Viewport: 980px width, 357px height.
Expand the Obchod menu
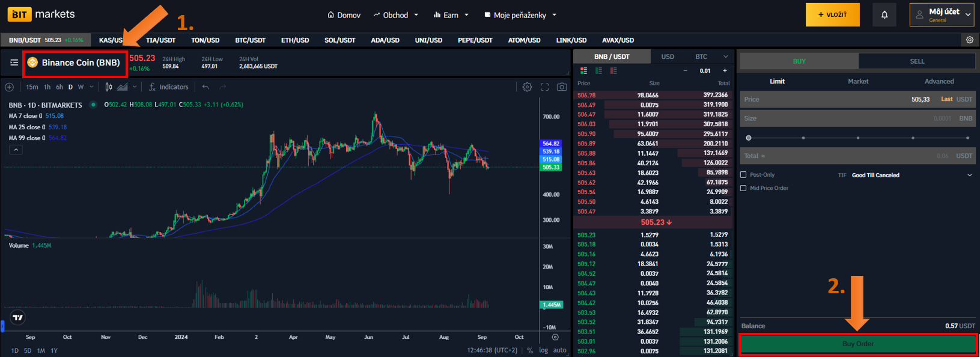pos(395,15)
